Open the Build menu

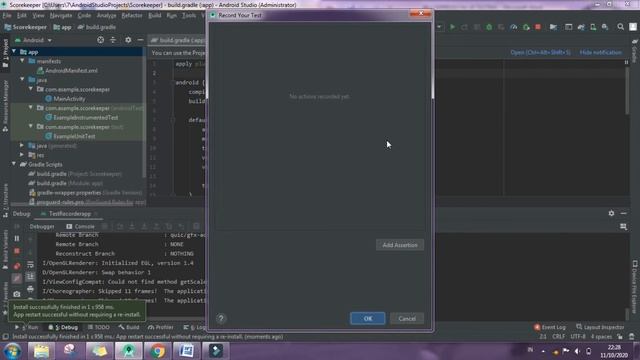coord(155,16)
